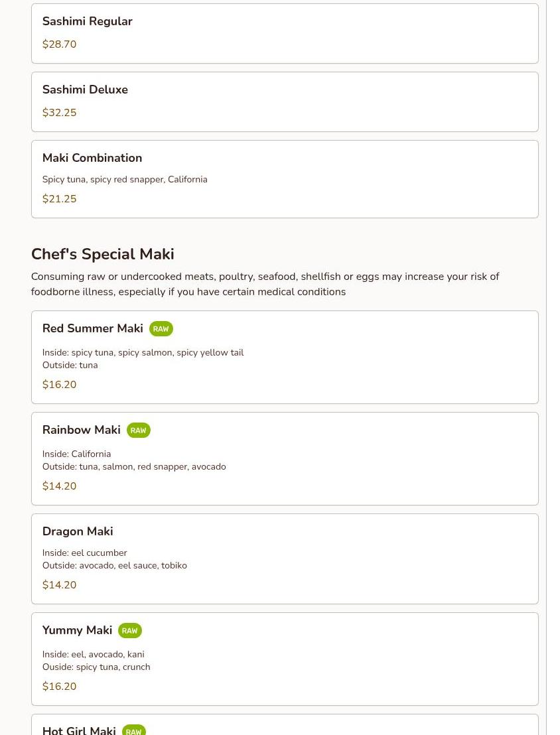The image size is (560, 735).
Task: Click the RAW badge beside Yummy Maki
Action: click(129, 631)
